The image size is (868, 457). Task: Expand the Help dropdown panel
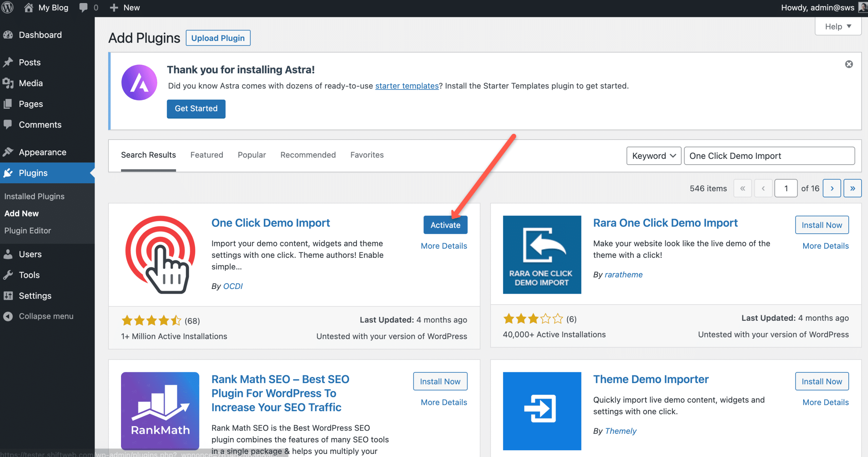pyautogui.click(x=838, y=26)
